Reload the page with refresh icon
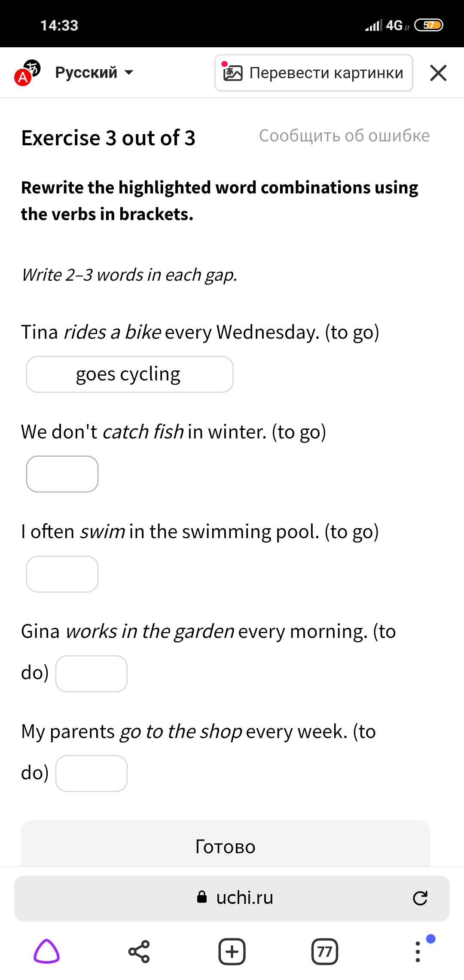Screen dimensions: 464x980 click(x=420, y=898)
